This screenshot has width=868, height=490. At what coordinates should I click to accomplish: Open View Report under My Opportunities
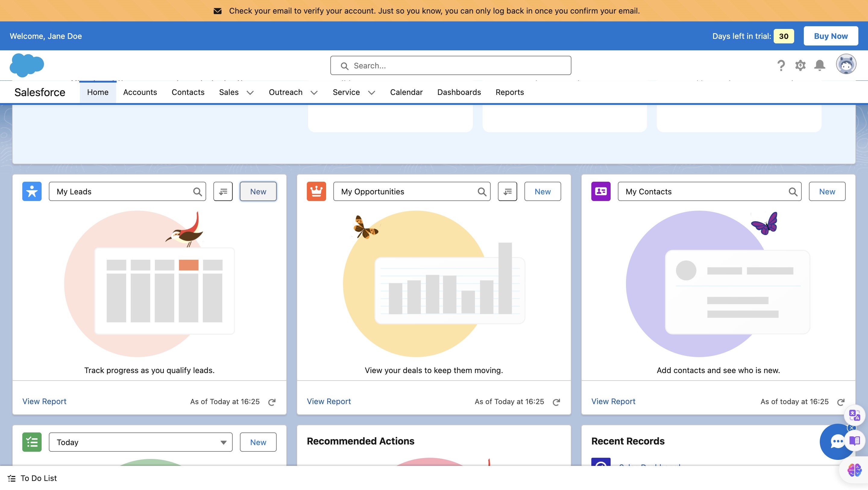[329, 401]
